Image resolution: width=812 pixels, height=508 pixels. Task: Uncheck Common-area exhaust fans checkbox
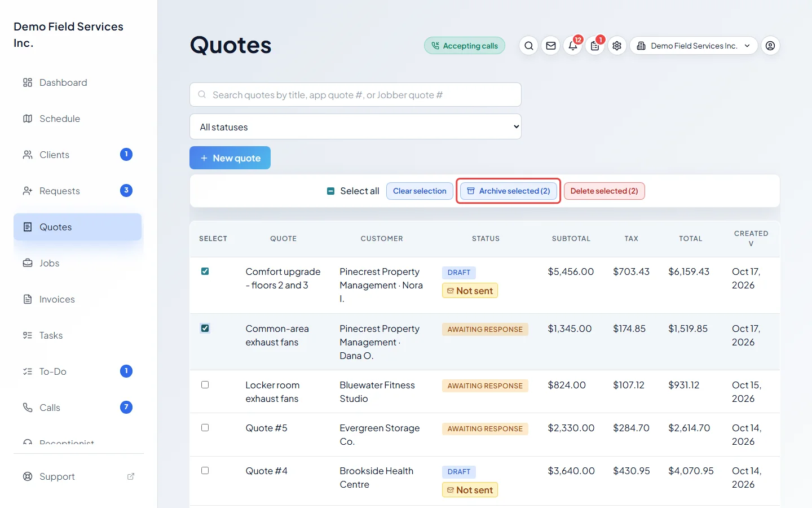click(x=205, y=329)
